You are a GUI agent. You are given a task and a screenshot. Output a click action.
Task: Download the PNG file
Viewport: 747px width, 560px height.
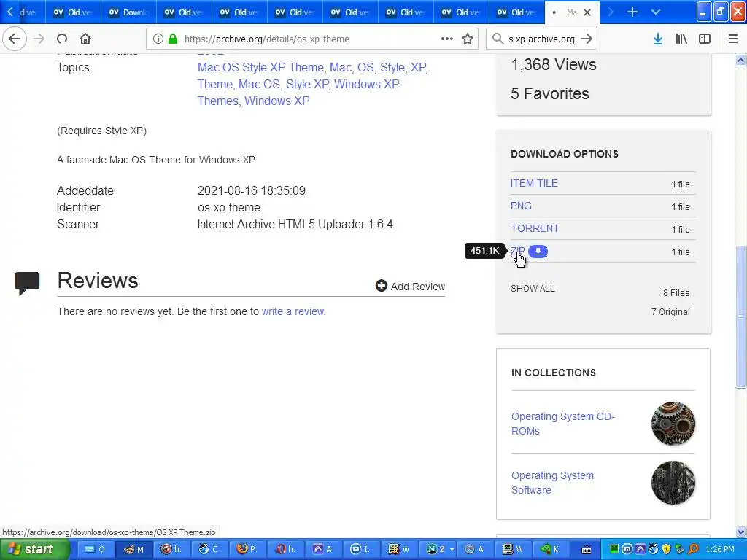point(521,206)
